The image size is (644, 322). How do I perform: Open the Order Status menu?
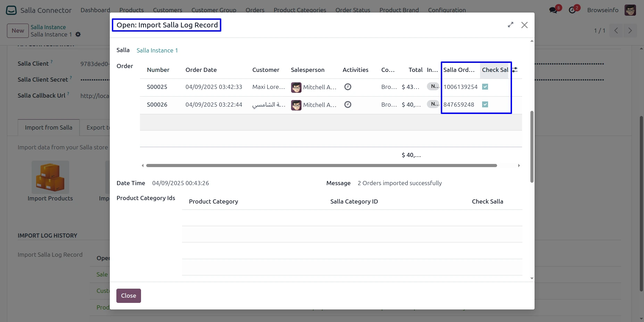[x=353, y=10]
